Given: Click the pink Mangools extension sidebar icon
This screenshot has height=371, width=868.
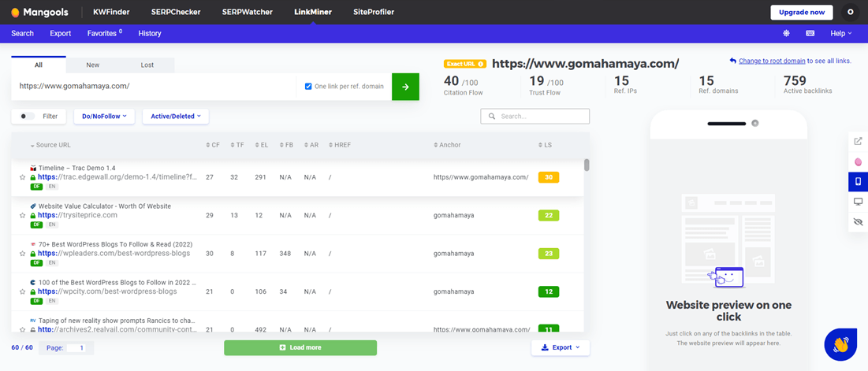Looking at the screenshot, I should point(858,161).
